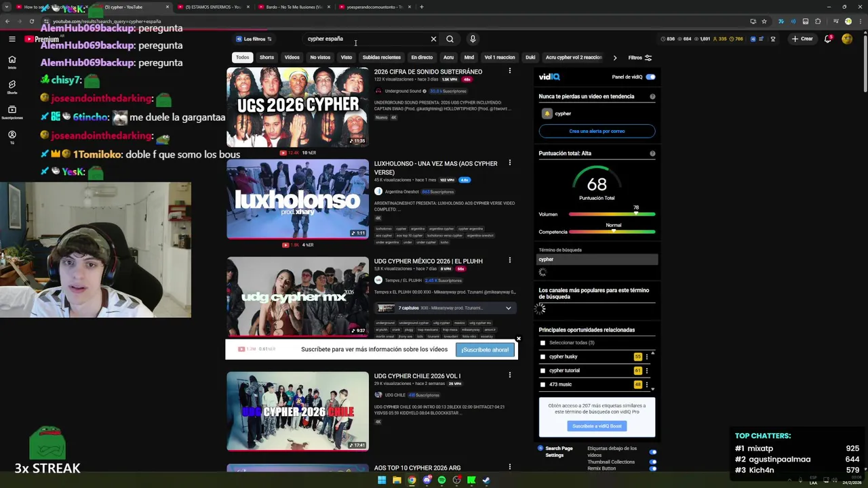Image resolution: width=868 pixels, height=488 pixels.
Task: Open more options for 473 music keyword
Action: point(646,384)
